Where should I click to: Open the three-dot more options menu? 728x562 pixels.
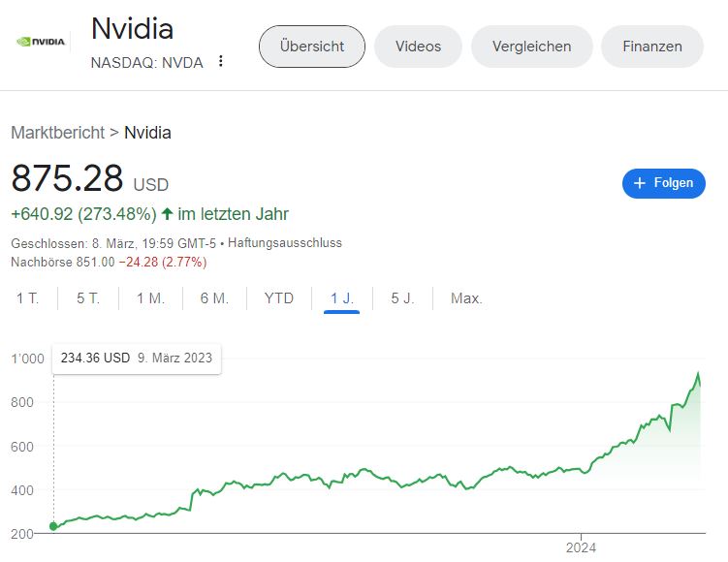(x=221, y=61)
